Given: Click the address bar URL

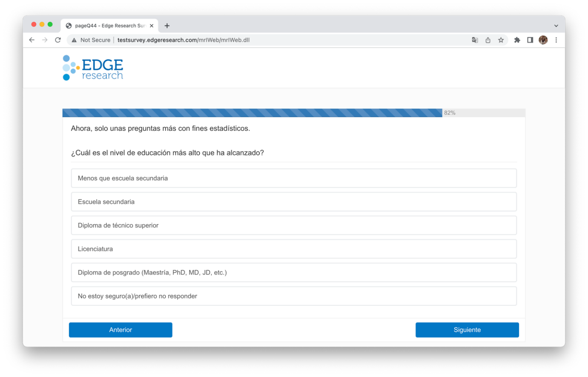Looking at the screenshot, I should 184,40.
